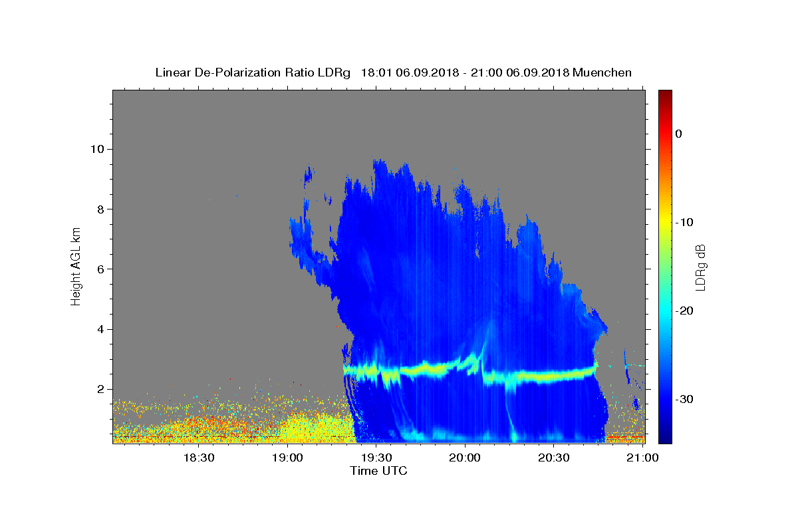Click the 18:30 time tick label

point(198,458)
